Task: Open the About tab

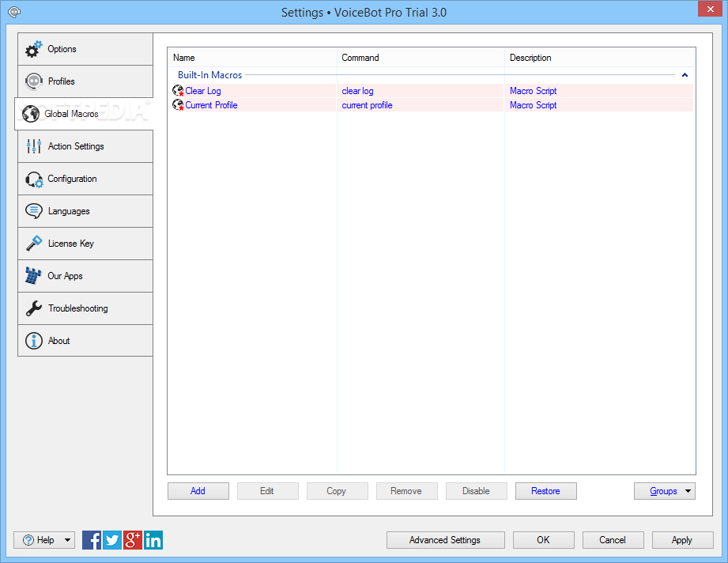Action: (x=85, y=341)
